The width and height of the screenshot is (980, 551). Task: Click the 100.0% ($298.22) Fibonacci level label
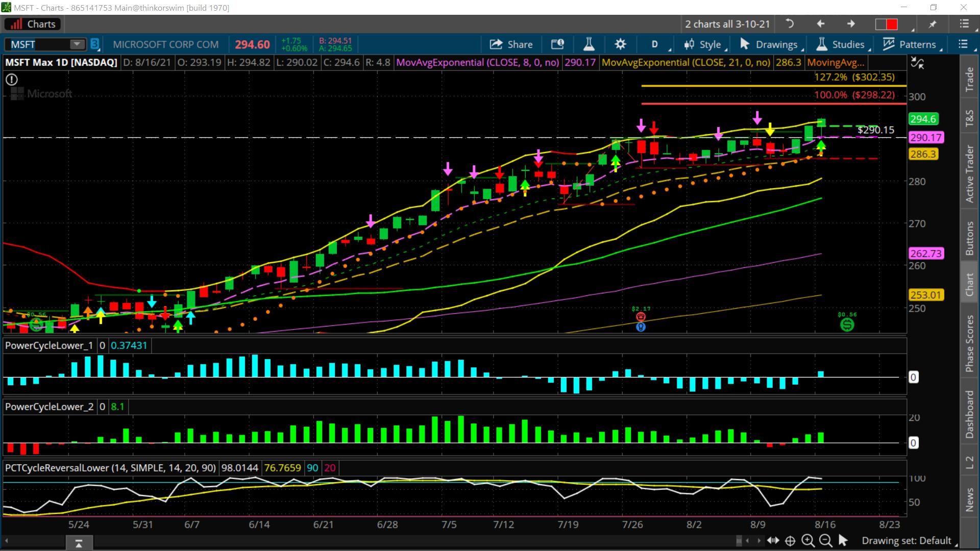pos(854,95)
